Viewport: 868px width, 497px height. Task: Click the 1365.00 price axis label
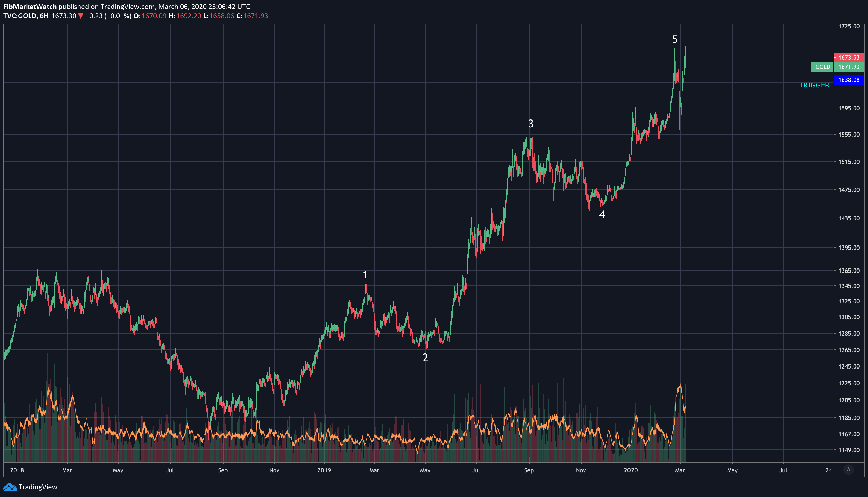849,271
